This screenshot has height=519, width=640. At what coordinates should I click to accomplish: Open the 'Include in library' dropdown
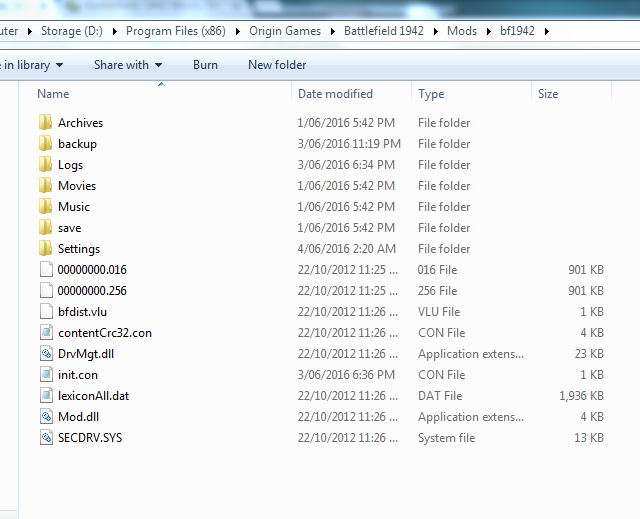[31, 65]
